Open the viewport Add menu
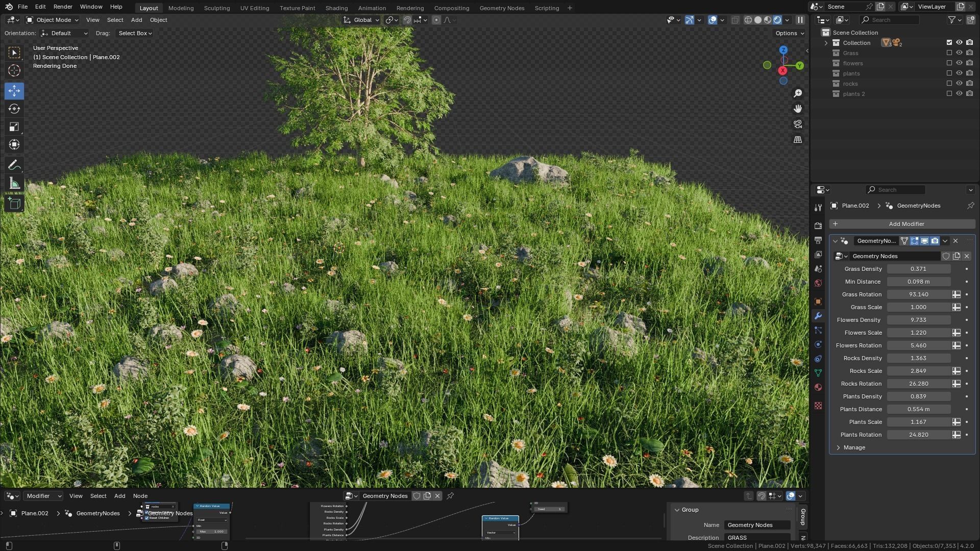Screen dimensions: 980x551 (x=136, y=20)
